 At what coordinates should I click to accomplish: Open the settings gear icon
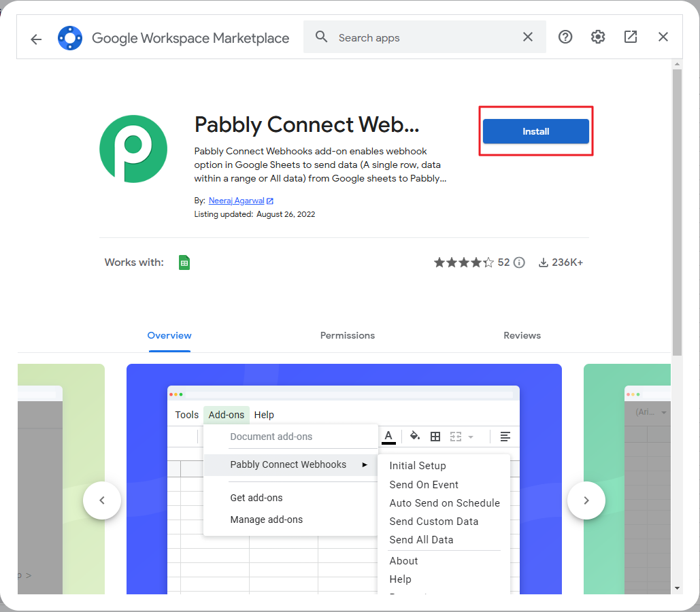click(x=598, y=37)
